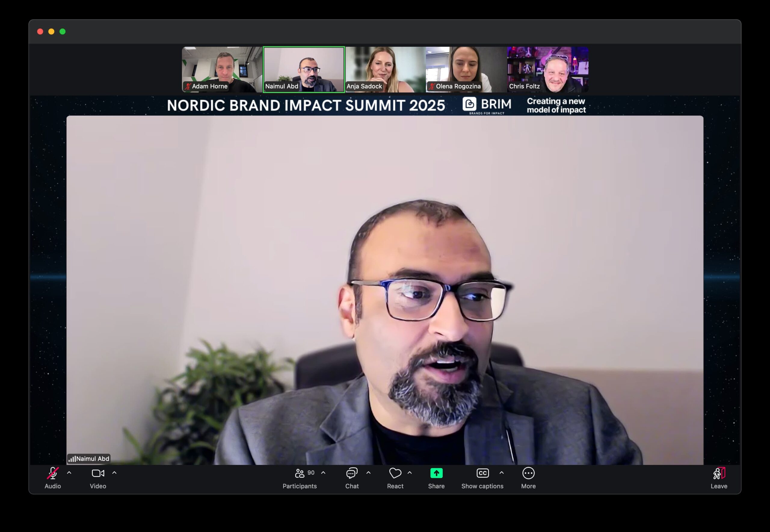Minimize the window with yellow button
The image size is (770, 532).
[51, 31]
